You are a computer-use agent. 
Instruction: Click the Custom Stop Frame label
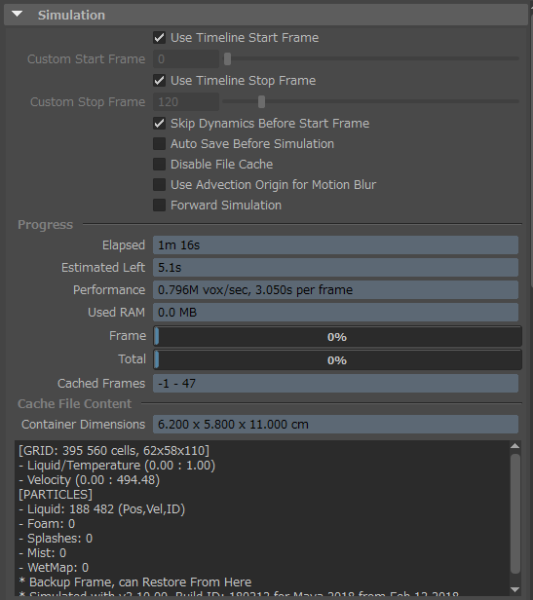(88, 102)
